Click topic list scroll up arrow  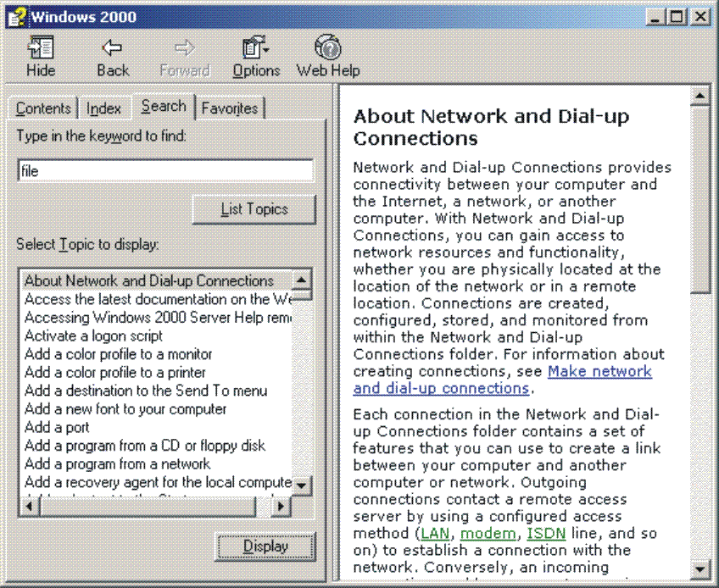click(301, 280)
